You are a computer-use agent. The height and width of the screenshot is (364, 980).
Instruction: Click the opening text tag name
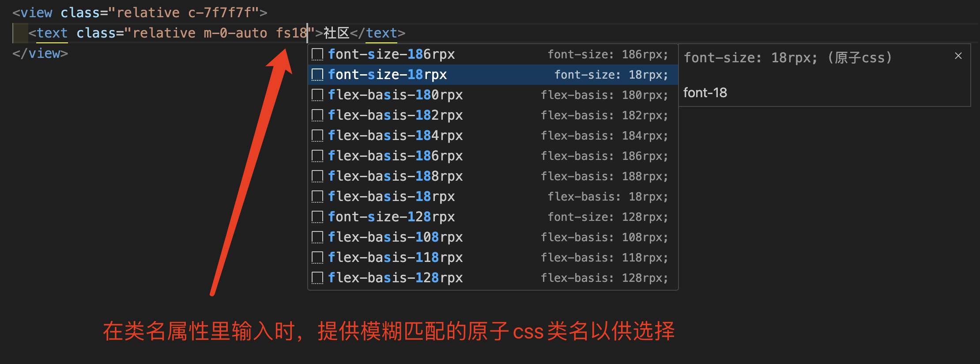(x=52, y=33)
